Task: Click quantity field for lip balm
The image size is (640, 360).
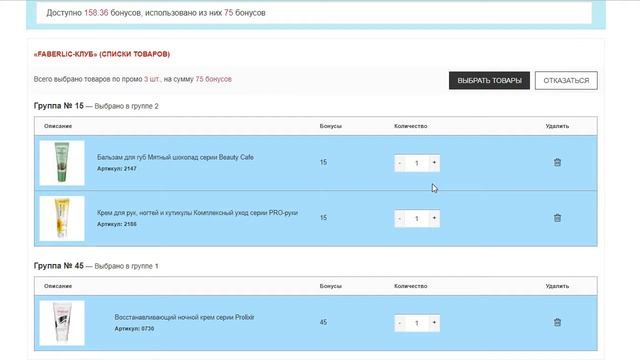Action: [417, 163]
